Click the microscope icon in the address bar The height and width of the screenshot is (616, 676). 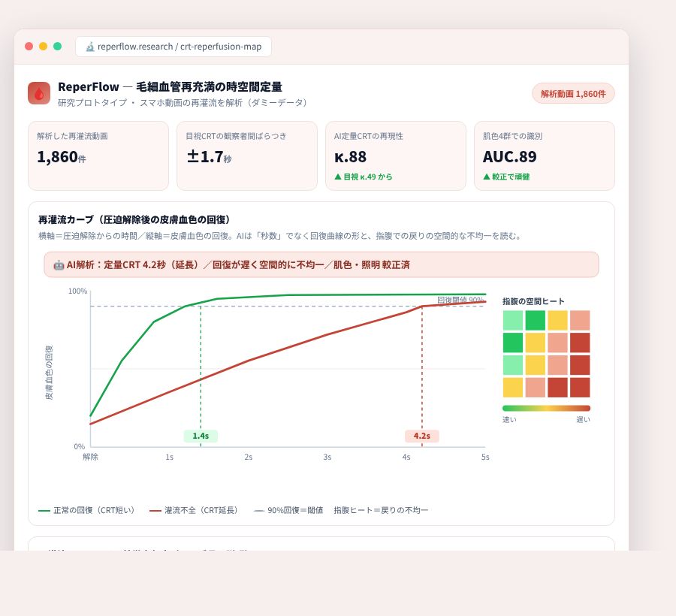(x=89, y=47)
